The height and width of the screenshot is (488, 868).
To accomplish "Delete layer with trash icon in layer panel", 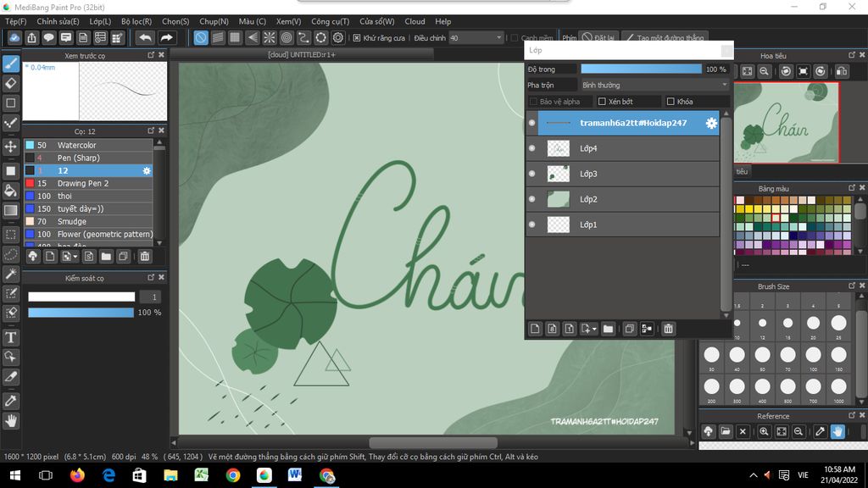I will click(x=668, y=329).
